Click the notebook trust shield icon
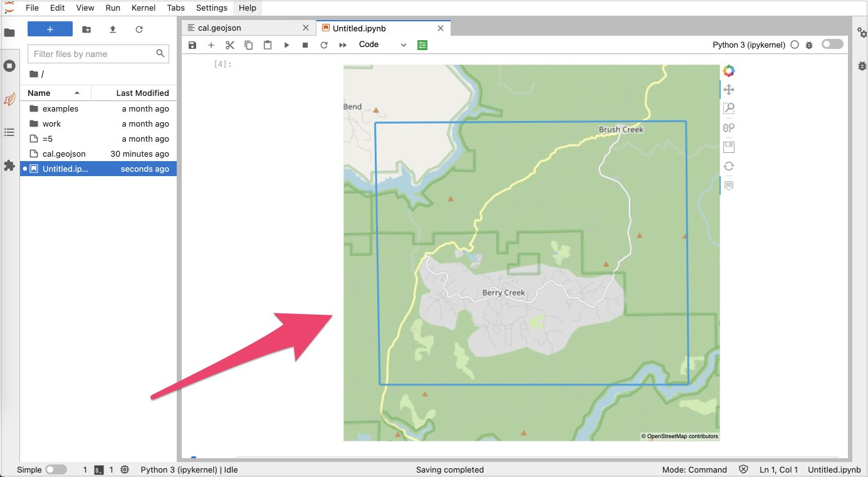Image resolution: width=868 pixels, height=477 pixels. [743, 469]
